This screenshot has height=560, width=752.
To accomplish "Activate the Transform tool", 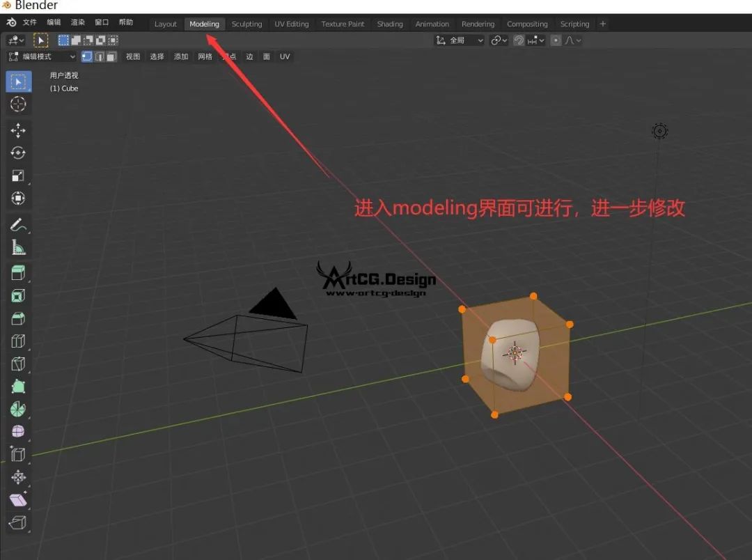I will coord(18,198).
